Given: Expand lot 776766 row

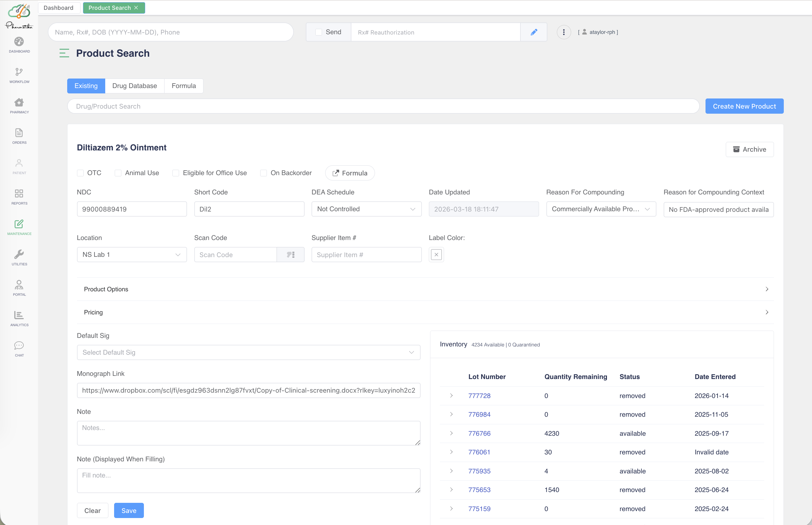Looking at the screenshot, I should click(x=451, y=433).
